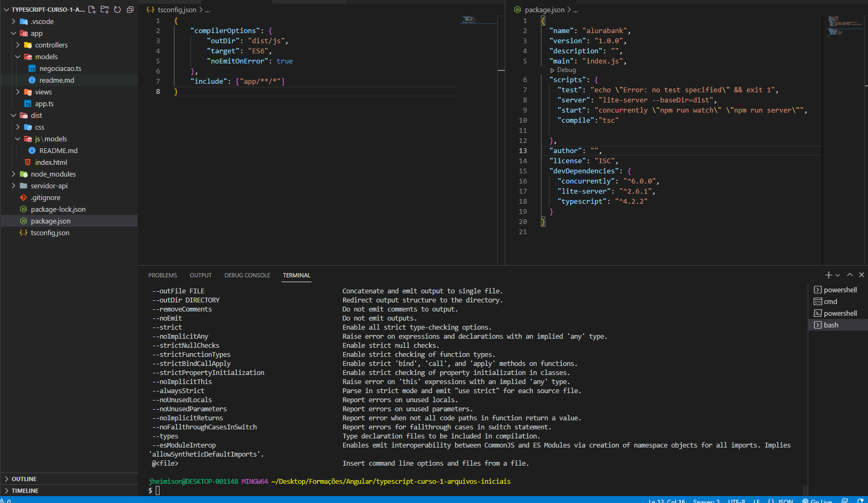The height and width of the screenshot is (503, 868).
Task: Open notifications bell in status bar
Action: coord(860,501)
